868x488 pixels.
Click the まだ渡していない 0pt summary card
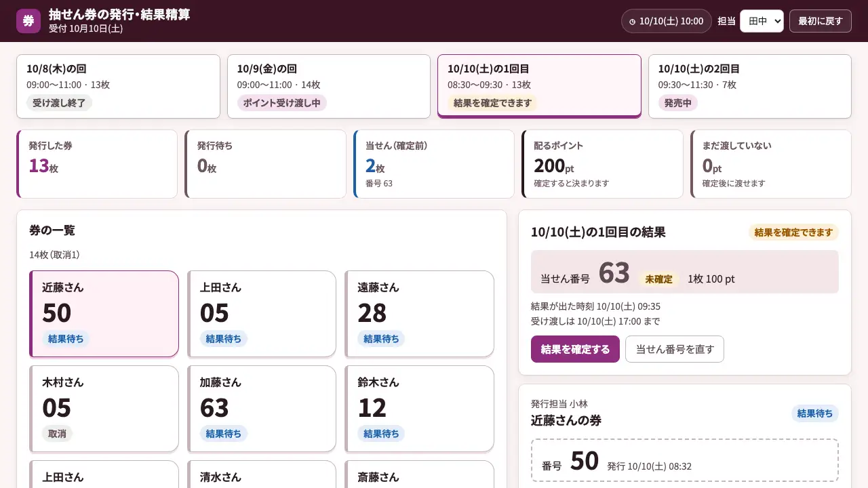point(771,164)
